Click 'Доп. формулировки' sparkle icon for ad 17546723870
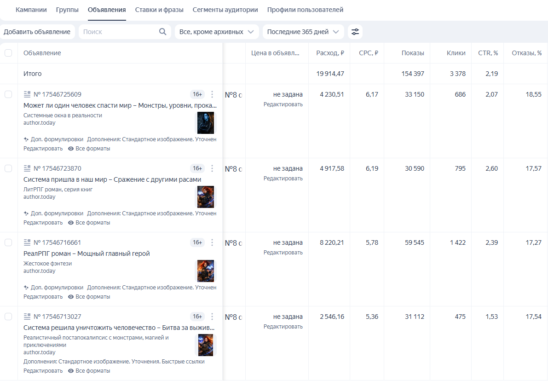The image size is (548, 392). coord(26,213)
